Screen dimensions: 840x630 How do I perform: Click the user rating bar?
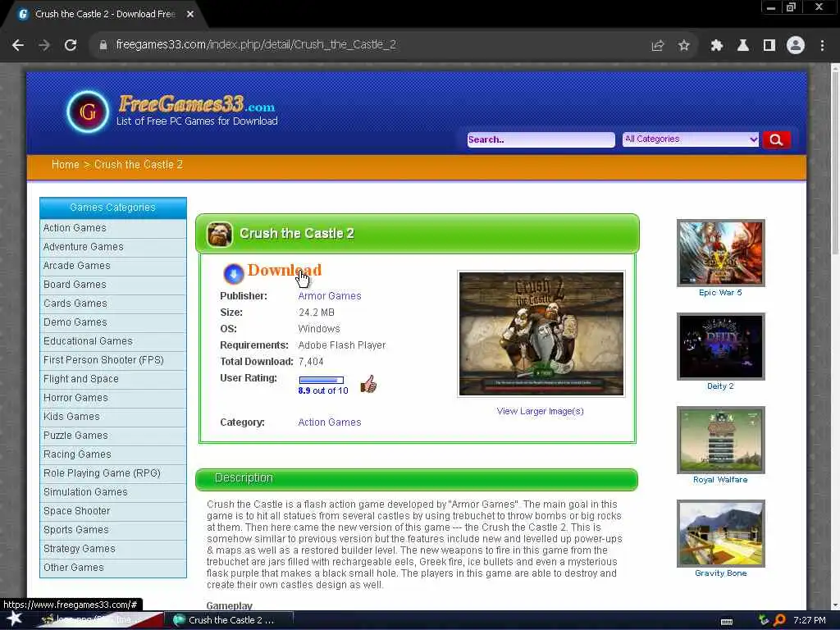click(322, 380)
